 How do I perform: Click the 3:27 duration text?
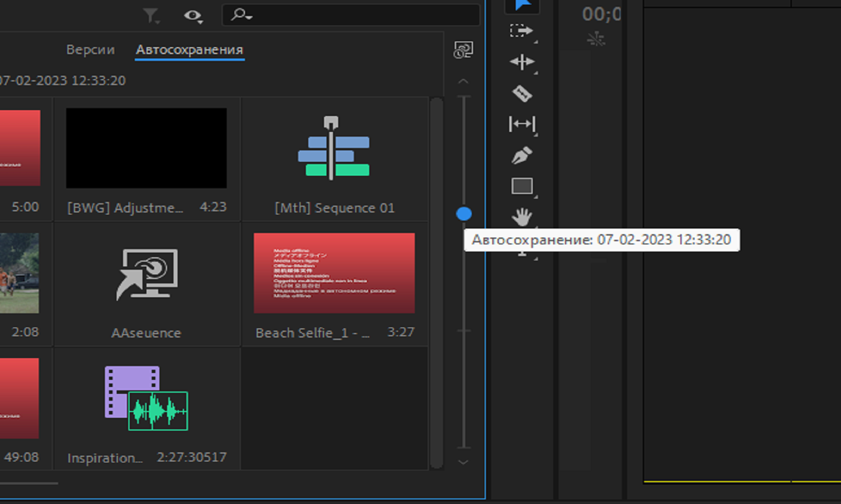tap(401, 332)
